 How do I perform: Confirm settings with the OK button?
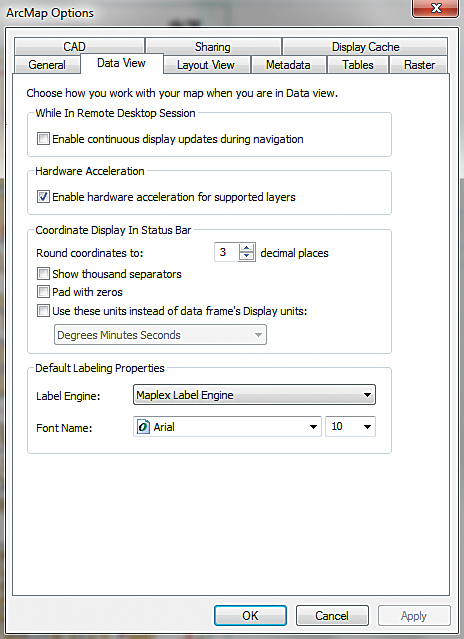(x=250, y=615)
